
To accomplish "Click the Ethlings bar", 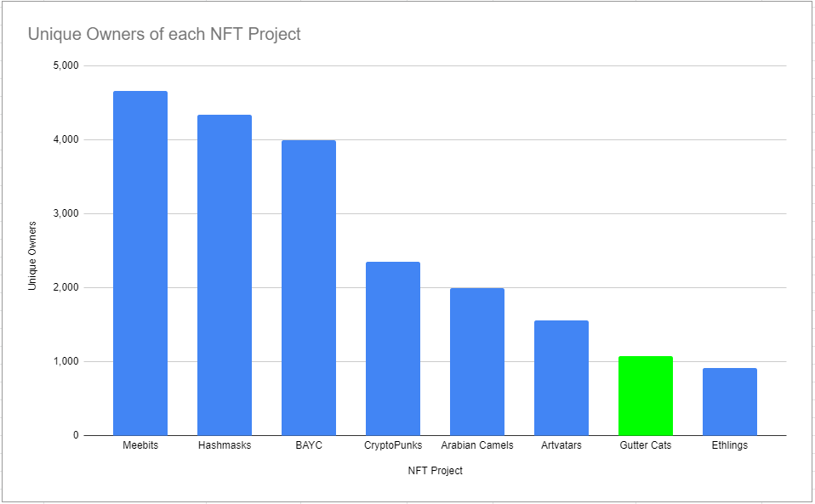I will coord(730,402).
